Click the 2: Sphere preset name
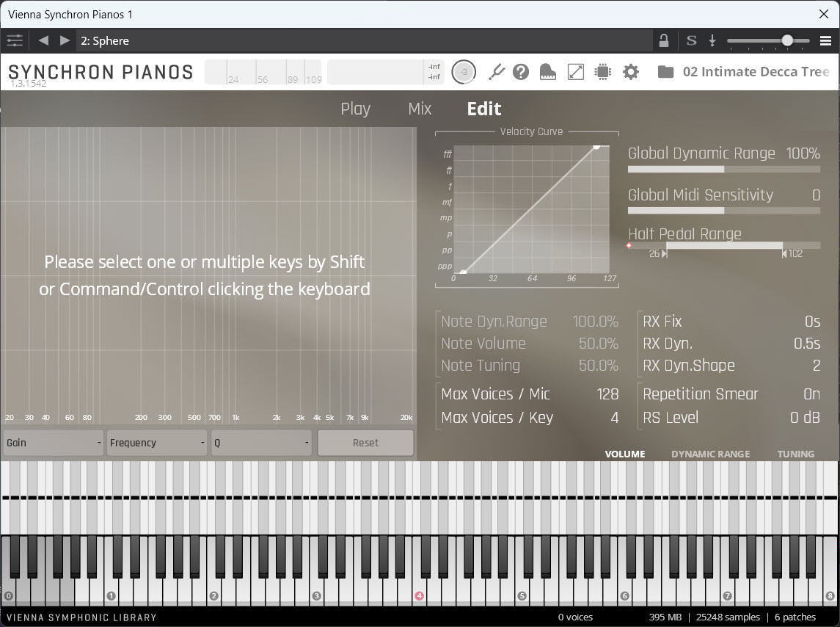Screen dimensions: 840x627 click(105, 41)
